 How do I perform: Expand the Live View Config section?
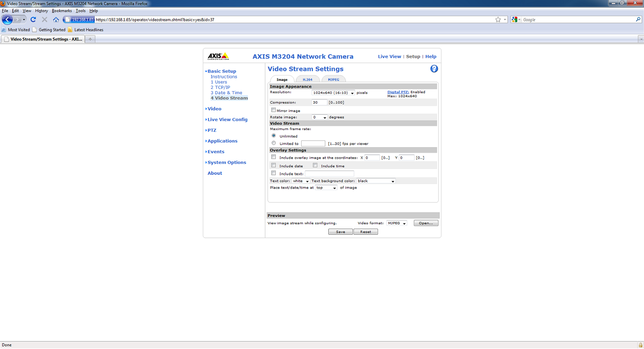click(x=227, y=120)
